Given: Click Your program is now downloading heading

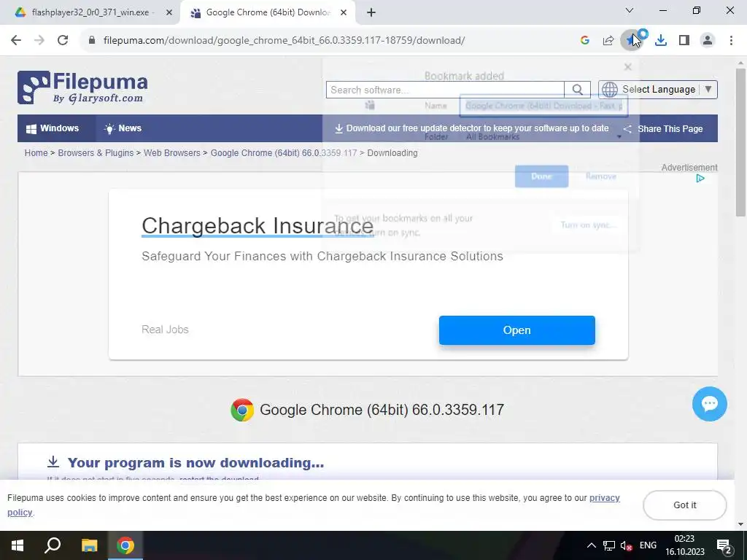Looking at the screenshot, I should point(196,462).
